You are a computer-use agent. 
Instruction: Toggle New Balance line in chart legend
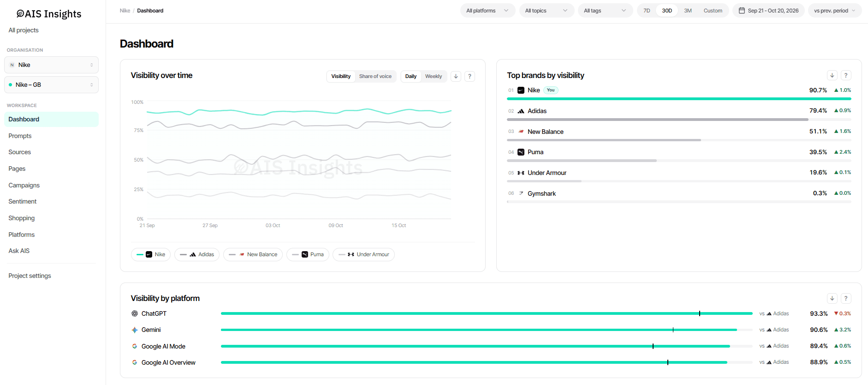click(253, 254)
